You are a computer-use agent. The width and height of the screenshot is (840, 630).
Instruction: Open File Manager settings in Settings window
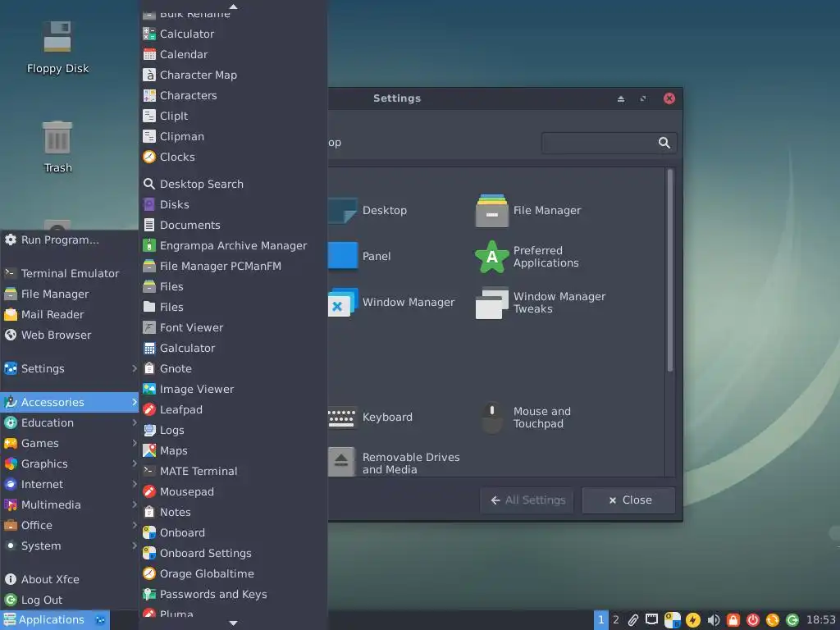[528, 211]
